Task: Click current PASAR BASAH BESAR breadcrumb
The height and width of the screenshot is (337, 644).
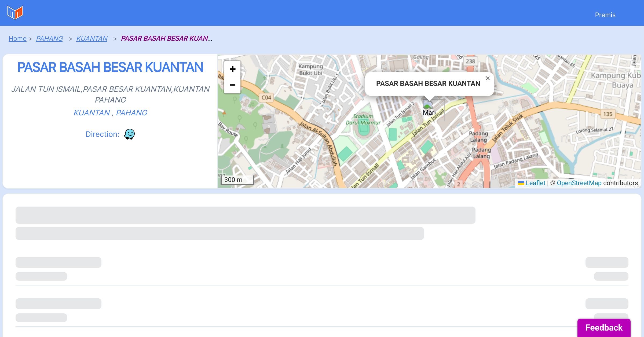Action: [166, 39]
